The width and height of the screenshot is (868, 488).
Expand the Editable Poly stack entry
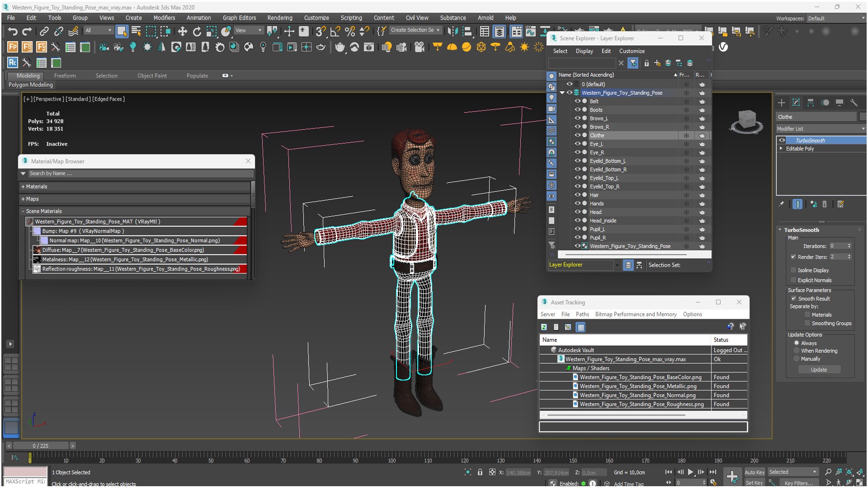click(781, 149)
